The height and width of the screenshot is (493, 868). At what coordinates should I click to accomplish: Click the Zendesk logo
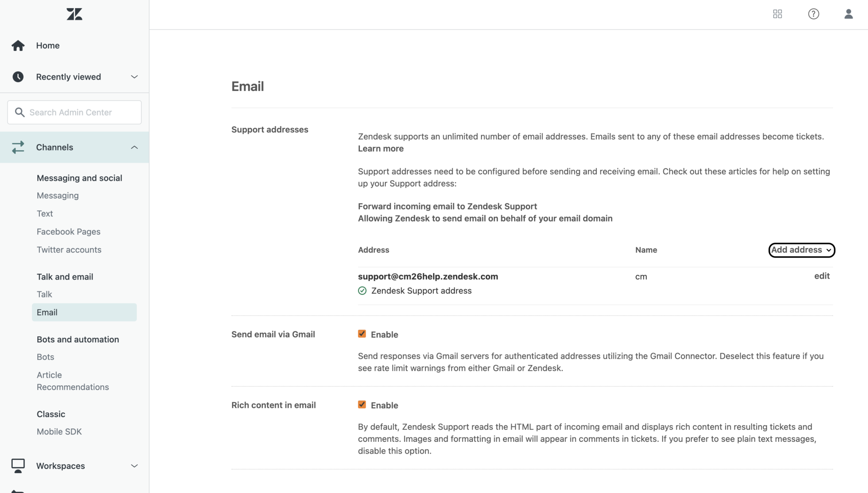tap(74, 14)
